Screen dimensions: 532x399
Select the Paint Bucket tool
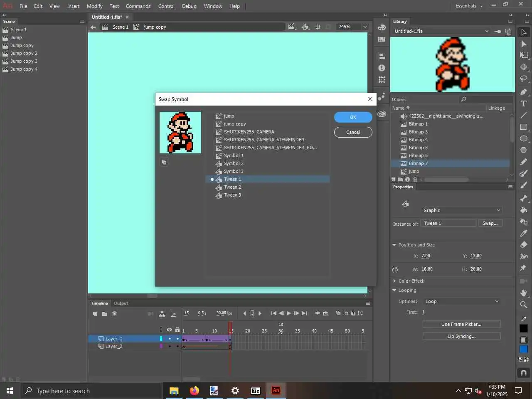(x=524, y=210)
